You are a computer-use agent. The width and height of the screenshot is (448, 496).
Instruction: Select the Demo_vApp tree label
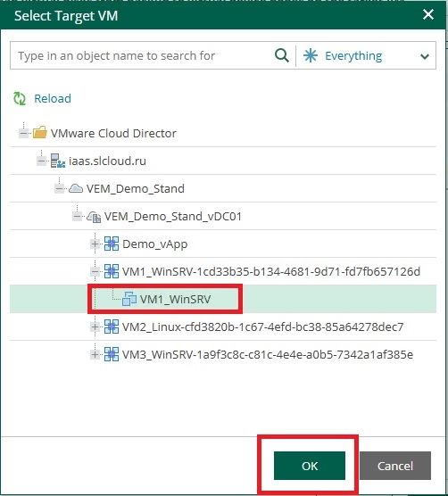(x=154, y=244)
